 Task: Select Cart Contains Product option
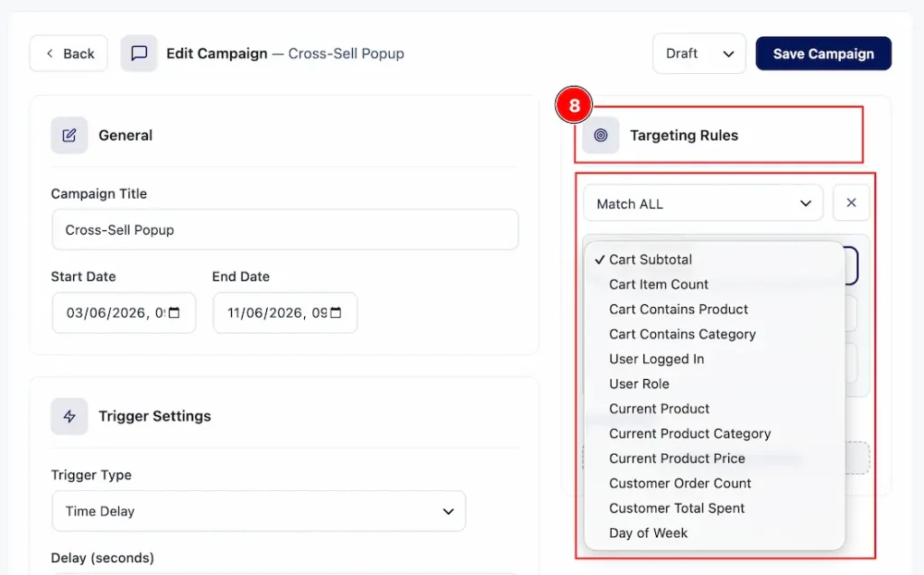pos(715,309)
